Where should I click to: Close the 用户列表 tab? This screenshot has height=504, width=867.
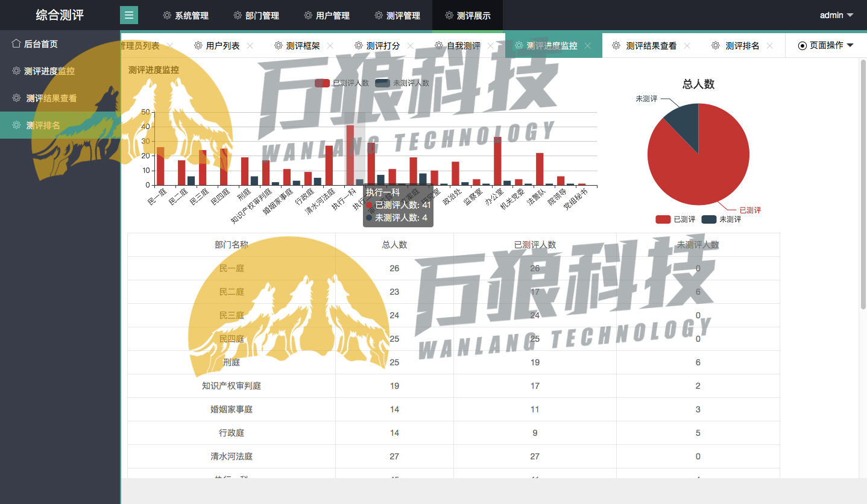click(x=250, y=46)
